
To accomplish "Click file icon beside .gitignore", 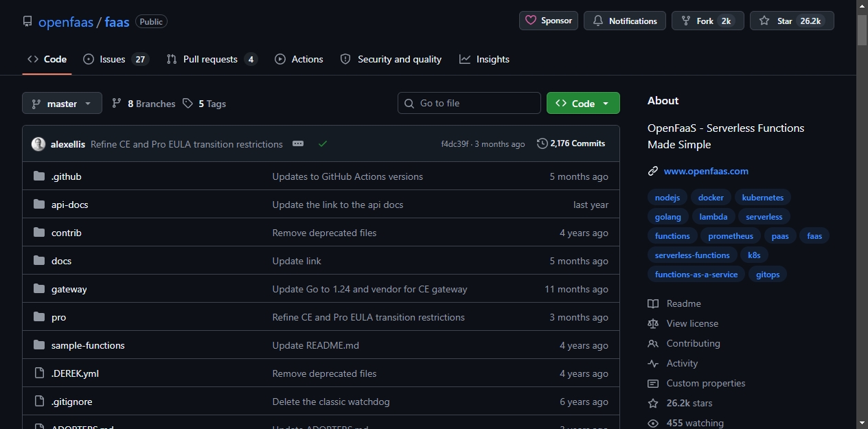I will point(39,402).
